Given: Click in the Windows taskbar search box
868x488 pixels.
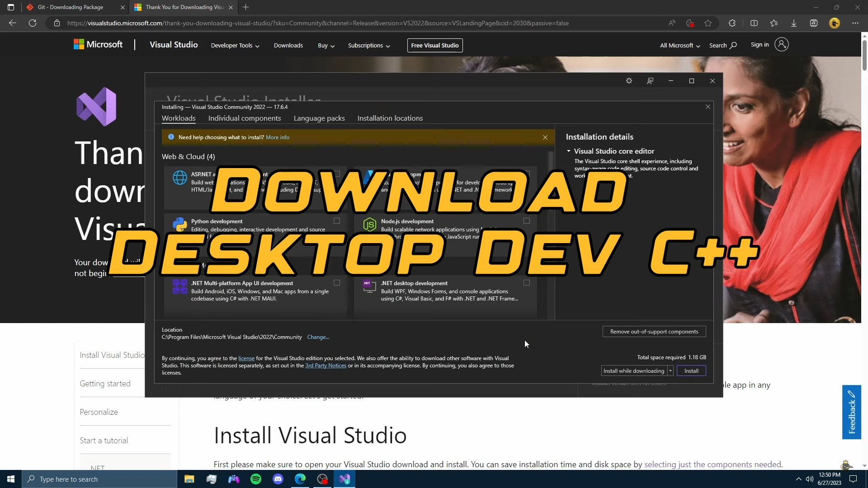Looking at the screenshot, I should click(99, 479).
